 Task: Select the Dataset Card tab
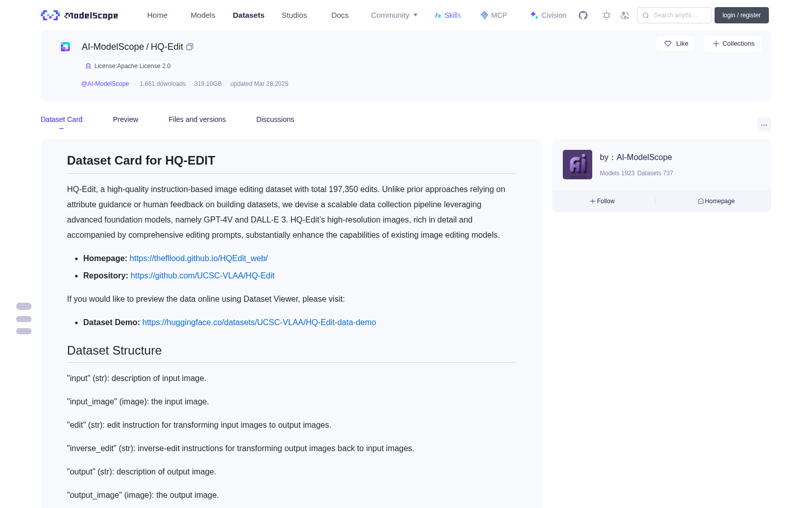pyautogui.click(x=61, y=119)
